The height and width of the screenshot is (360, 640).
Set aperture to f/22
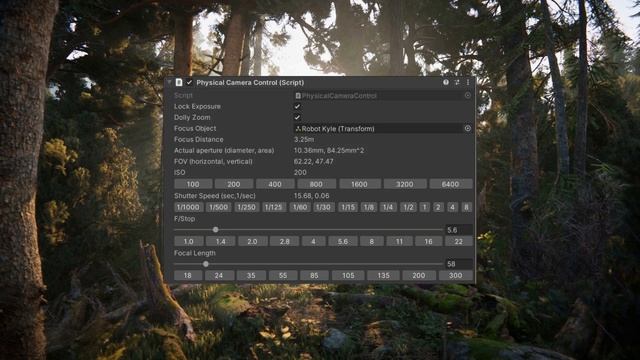[459, 242]
